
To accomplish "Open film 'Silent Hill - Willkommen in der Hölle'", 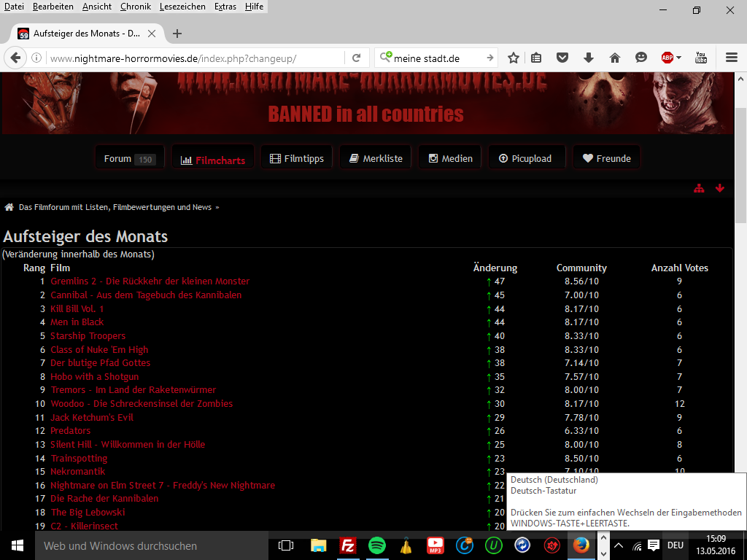I will pyautogui.click(x=128, y=445).
